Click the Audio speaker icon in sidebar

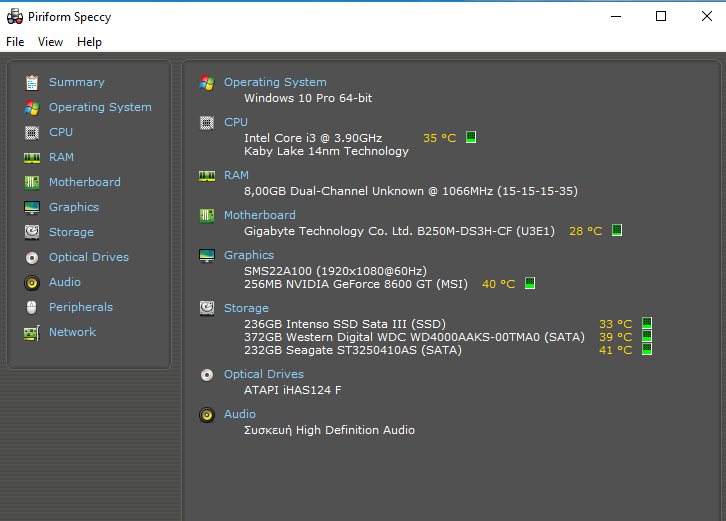(32, 282)
